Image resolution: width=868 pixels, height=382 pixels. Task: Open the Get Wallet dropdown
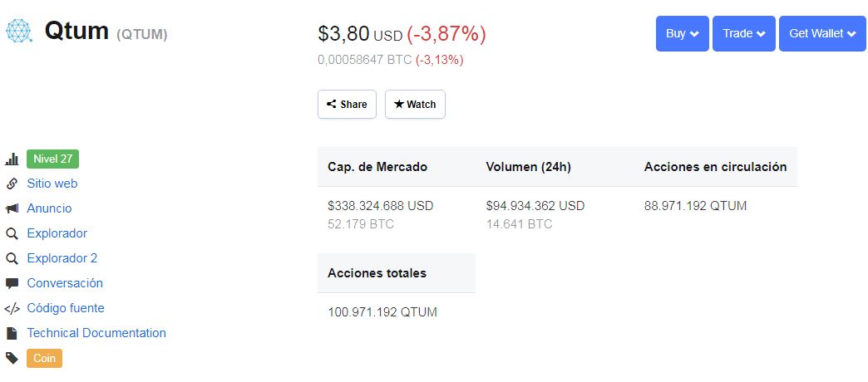(822, 34)
